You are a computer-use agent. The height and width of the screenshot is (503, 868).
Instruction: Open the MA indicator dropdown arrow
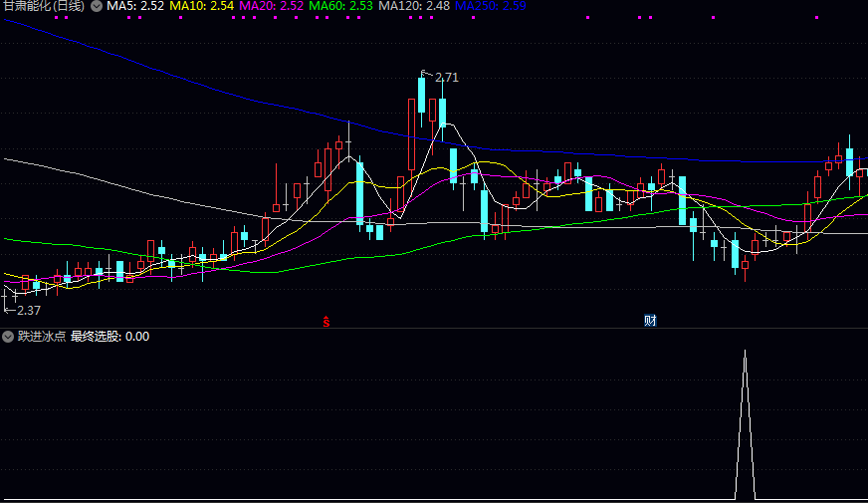97,6
